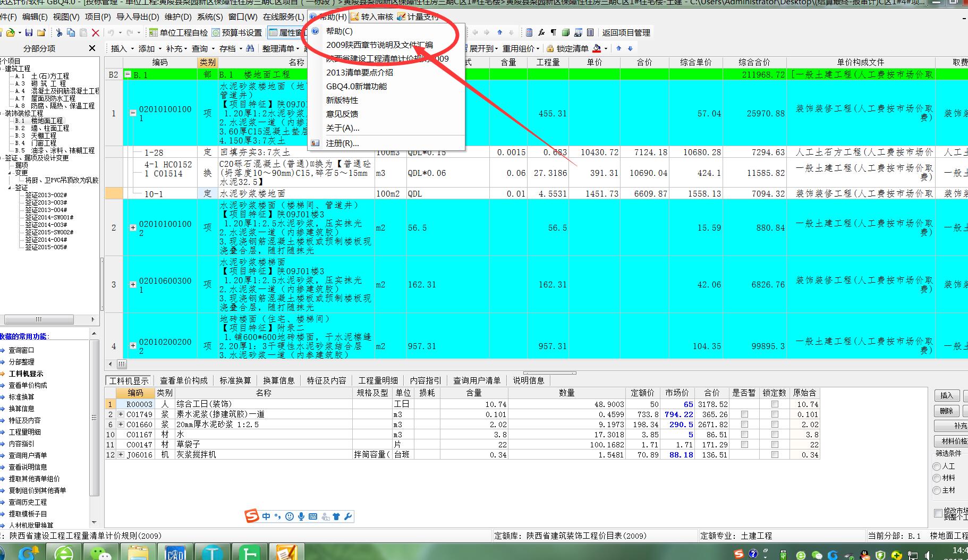Switch to 工程量明细 tab
The height and width of the screenshot is (560, 968).
pyautogui.click(x=378, y=380)
